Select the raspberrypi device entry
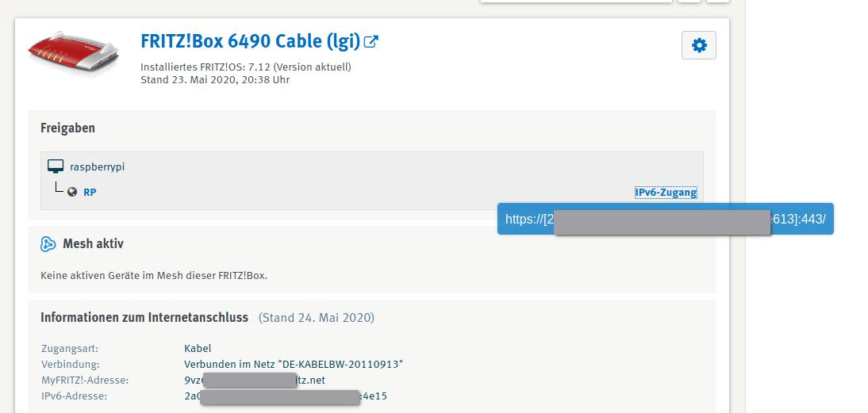Screen dimensions: 868x413 (97, 166)
